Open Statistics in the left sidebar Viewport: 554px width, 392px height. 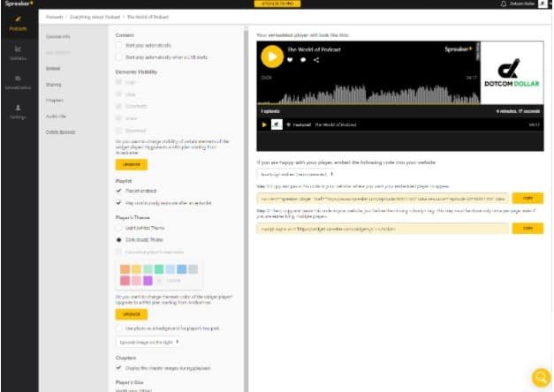(x=19, y=55)
